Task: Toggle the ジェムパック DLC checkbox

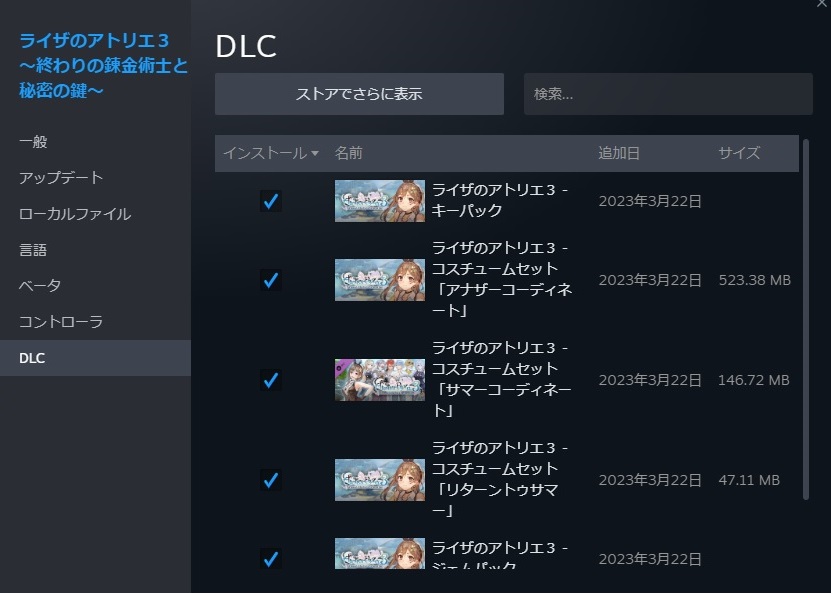Action: 271,559
